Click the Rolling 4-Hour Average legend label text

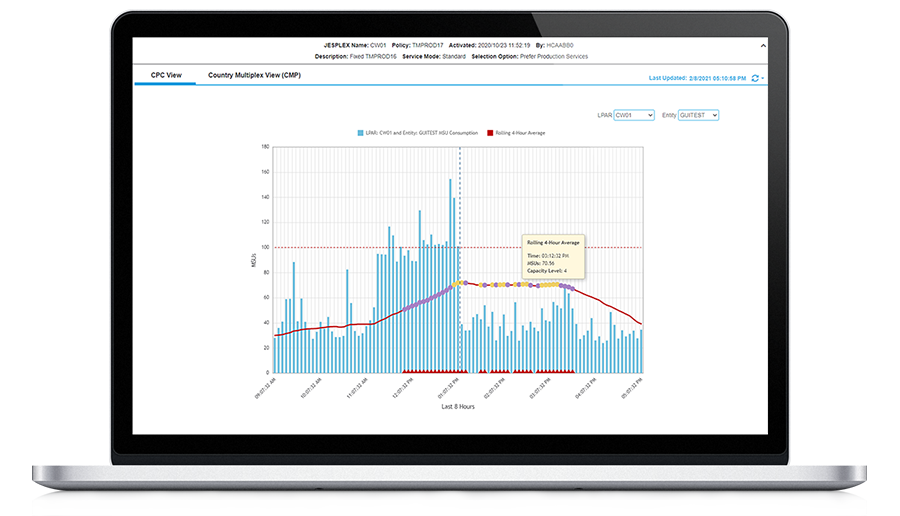tap(520, 133)
